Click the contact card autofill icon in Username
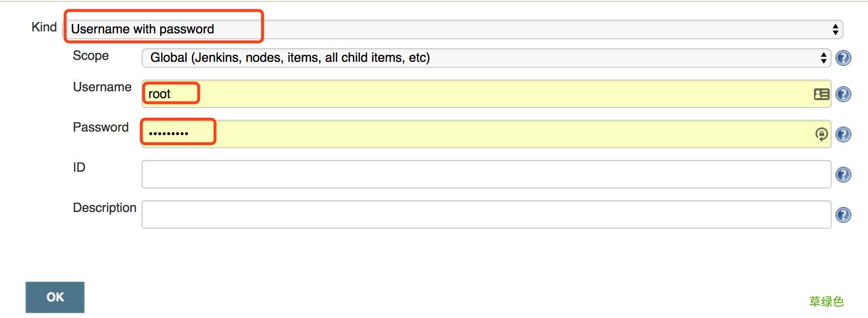Screen dimensions: 868x318 coord(821,94)
